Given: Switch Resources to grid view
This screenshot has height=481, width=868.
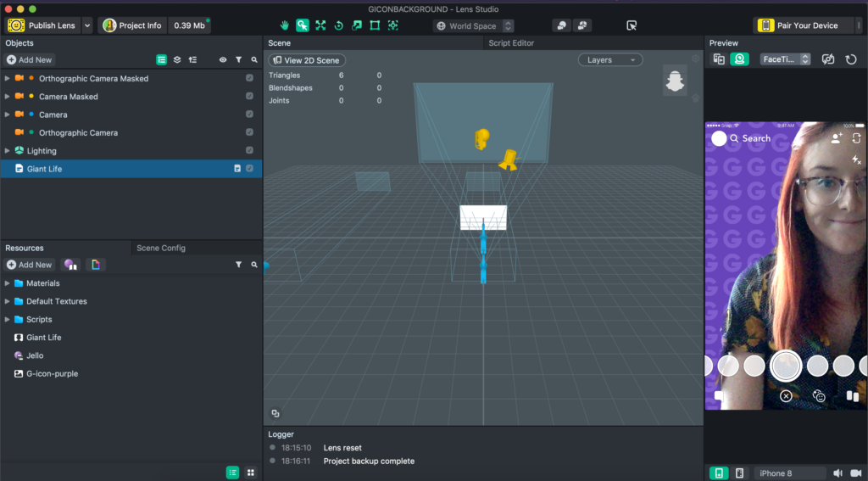Looking at the screenshot, I should pyautogui.click(x=251, y=473).
